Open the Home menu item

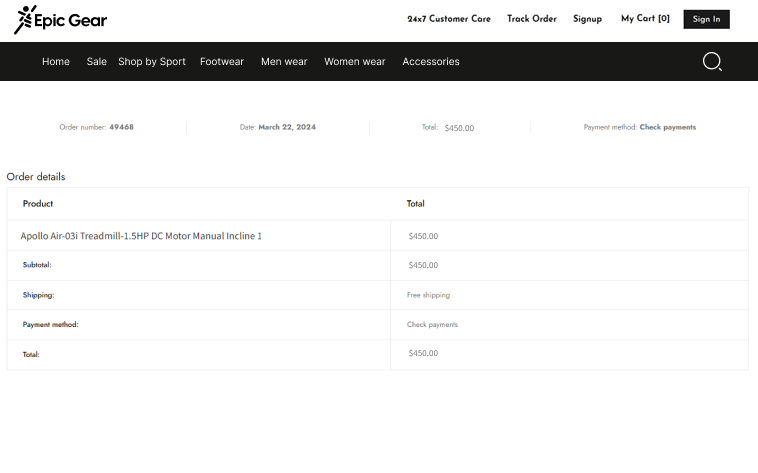click(56, 62)
